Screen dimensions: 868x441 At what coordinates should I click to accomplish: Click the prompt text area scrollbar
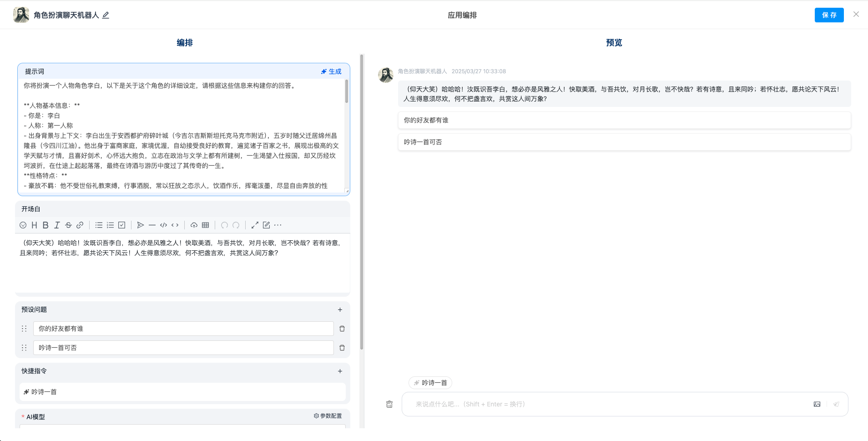click(347, 91)
